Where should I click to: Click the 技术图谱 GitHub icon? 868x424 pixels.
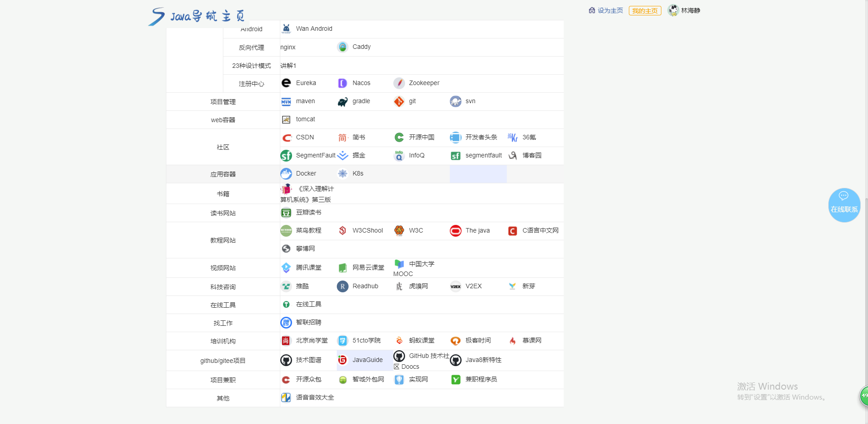[286, 360]
